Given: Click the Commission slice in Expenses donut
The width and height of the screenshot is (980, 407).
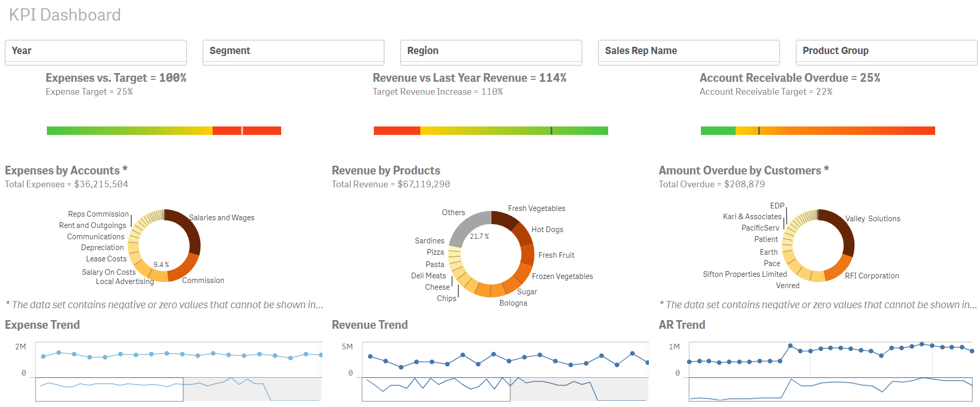Looking at the screenshot, I should click(185, 268).
